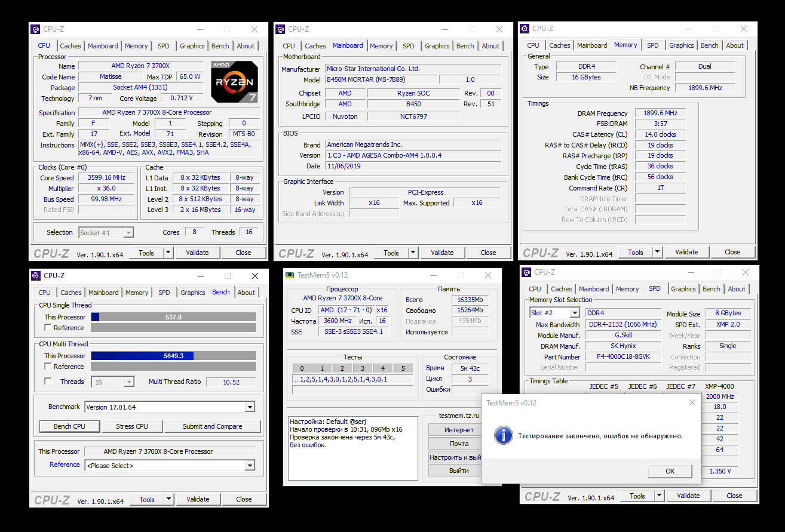Open the Slot #2 memory slot dropdown
Viewport: 785px width, 532px height.
pyautogui.click(x=574, y=313)
